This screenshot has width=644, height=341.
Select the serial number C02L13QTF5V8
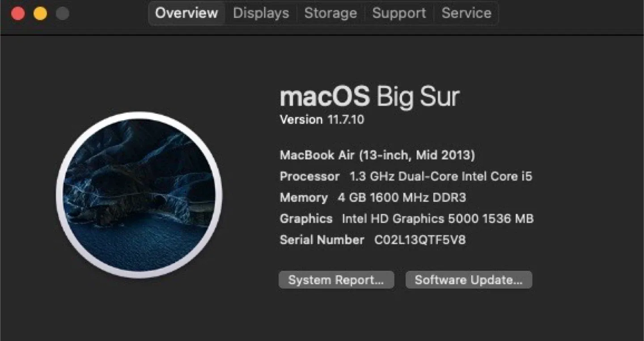(x=419, y=240)
